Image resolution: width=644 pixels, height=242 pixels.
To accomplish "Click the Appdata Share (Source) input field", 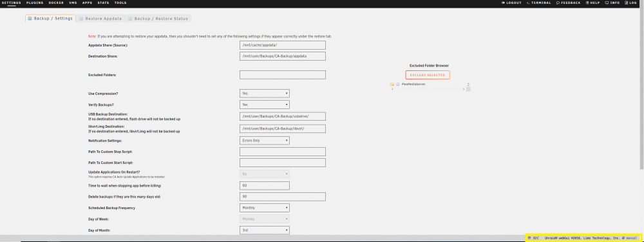I will click(283, 45).
